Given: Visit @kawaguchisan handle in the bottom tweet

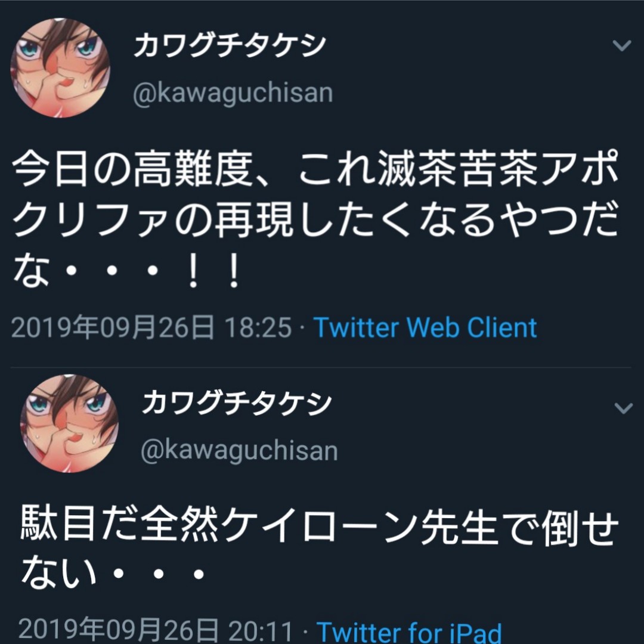Looking at the screenshot, I should tap(239, 451).
